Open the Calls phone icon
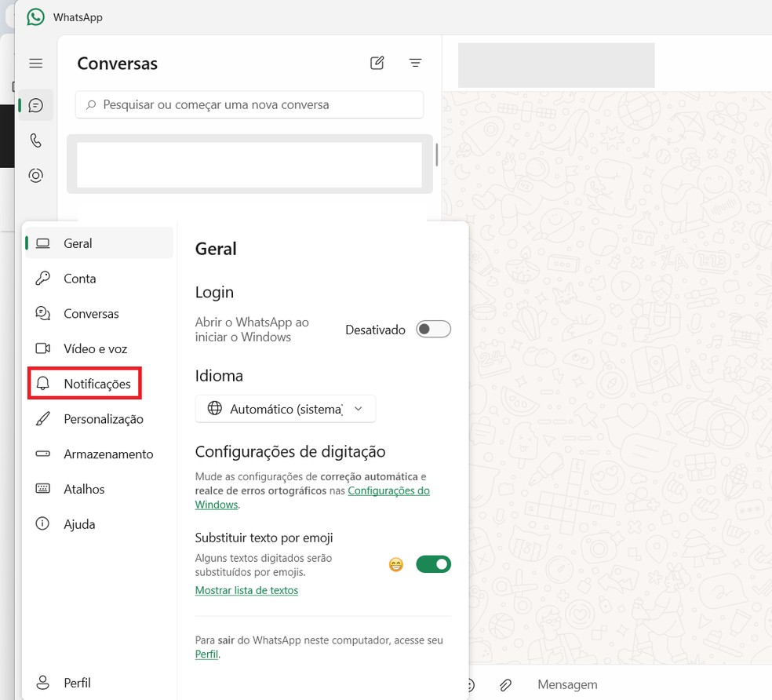Viewport: 772px width, 700px height. [35, 140]
